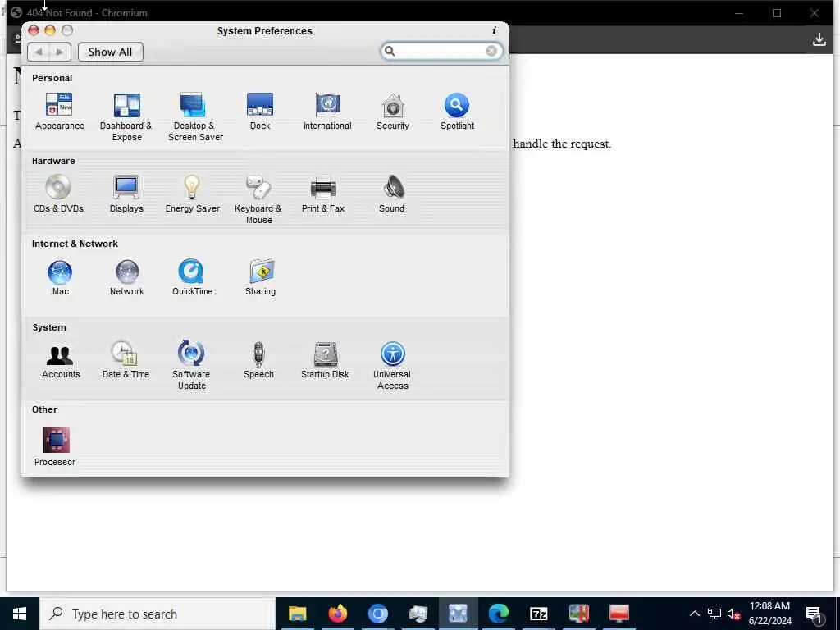
Task: Click the Chromium download icon
Action: (819, 39)
